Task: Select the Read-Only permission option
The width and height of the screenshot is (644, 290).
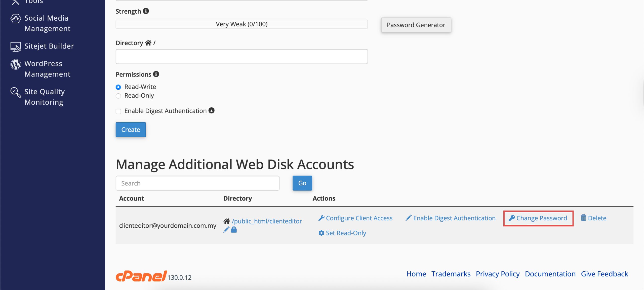Action: (x=118, y=96)
